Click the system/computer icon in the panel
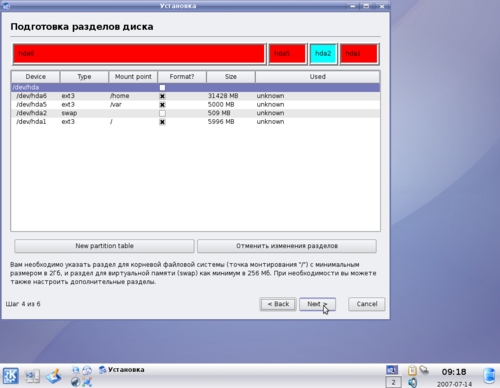 pyautogui.click(x=32, y=376)
